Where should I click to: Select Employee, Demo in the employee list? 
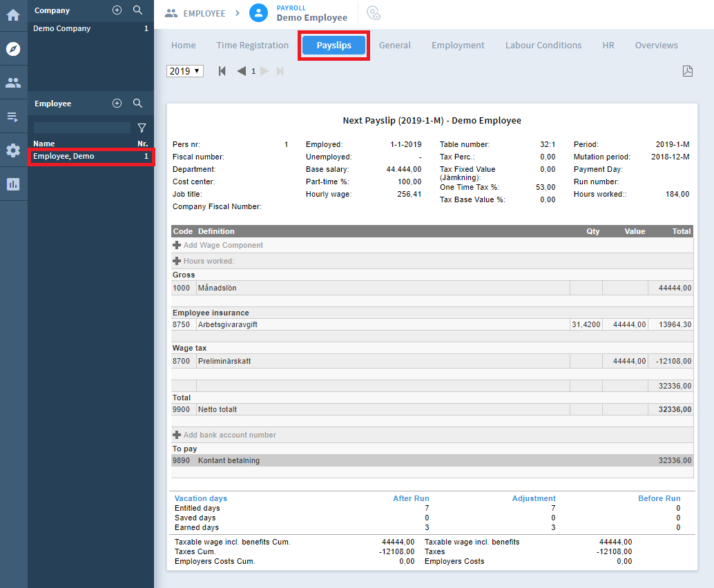(x=91, y=156)
